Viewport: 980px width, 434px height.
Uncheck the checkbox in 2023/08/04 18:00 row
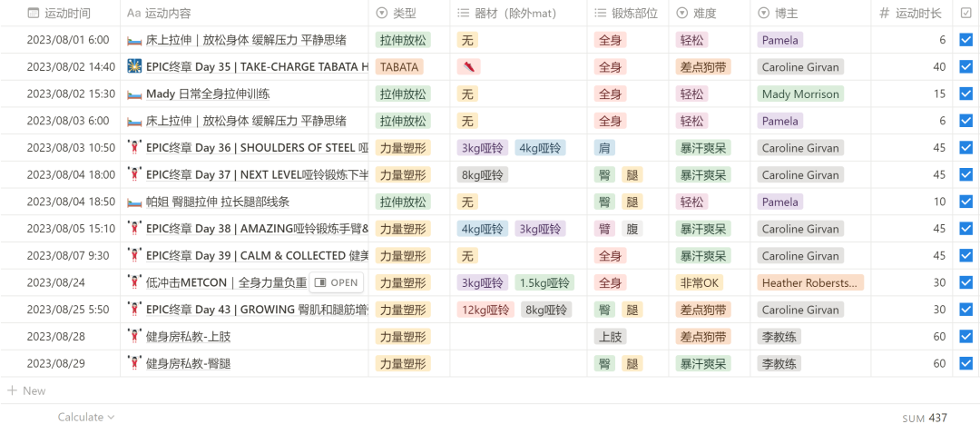tap(965, 174)
